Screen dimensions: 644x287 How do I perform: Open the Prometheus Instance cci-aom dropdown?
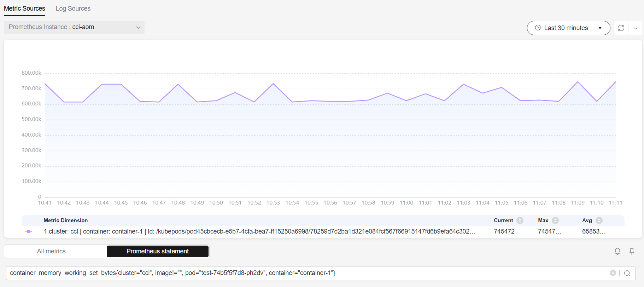pos(74,27)
